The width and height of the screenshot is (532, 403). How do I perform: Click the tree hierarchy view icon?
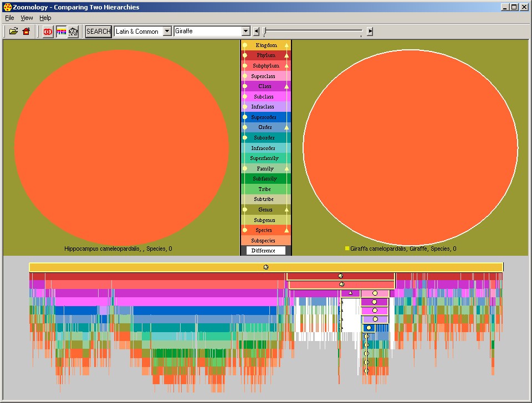[73, 32]
